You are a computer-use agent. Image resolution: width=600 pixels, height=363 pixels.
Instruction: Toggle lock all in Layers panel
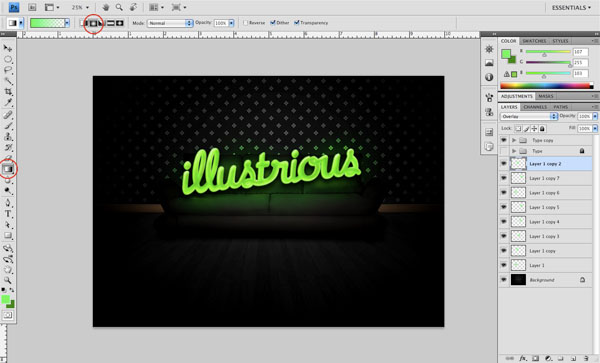[542, 129]
